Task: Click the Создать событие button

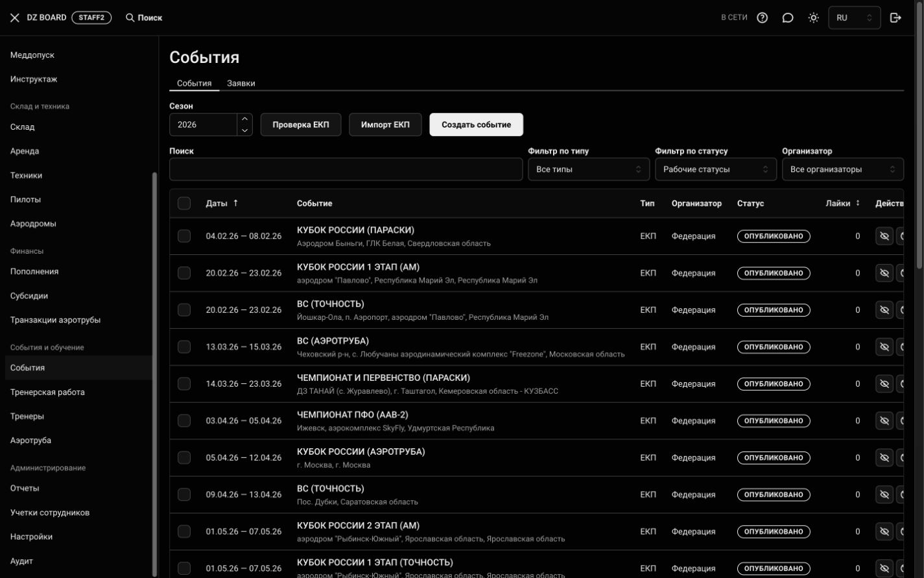Action: tap(477, 125)
